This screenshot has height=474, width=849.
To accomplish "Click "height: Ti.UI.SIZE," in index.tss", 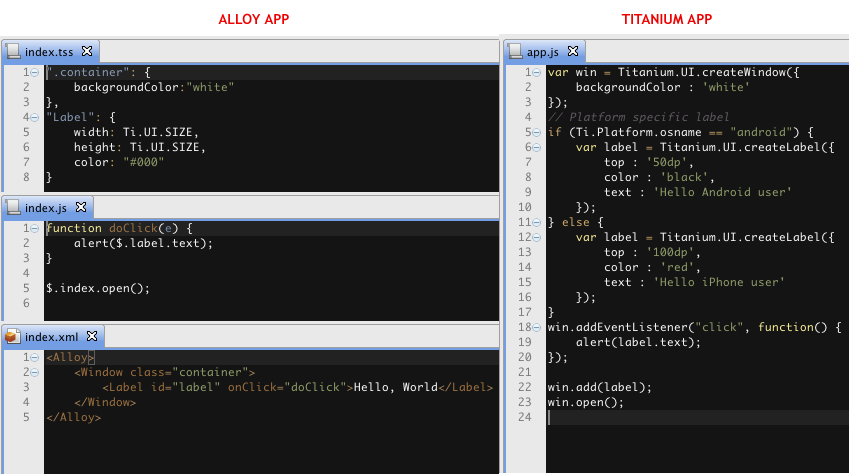I will tap(140, 147).
